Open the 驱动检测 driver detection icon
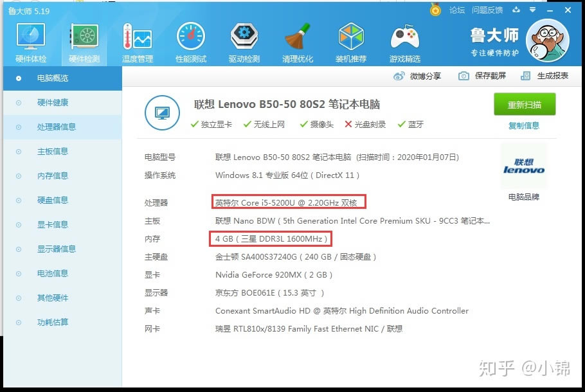Image resolution: width=585 pixels, height=392 pixels. click(244, 42)
